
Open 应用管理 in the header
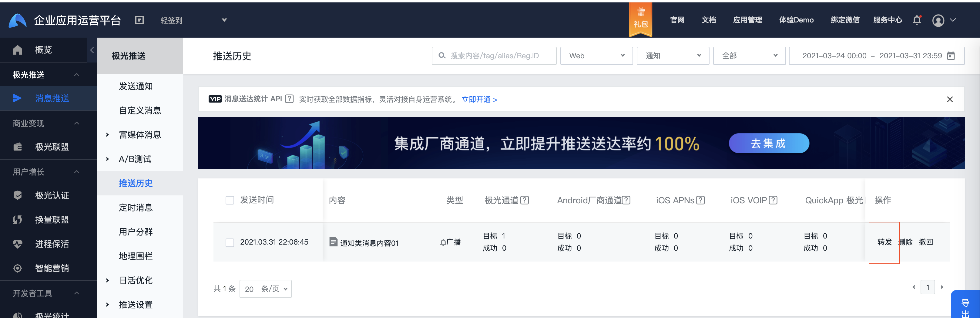(x=747, y=20)
